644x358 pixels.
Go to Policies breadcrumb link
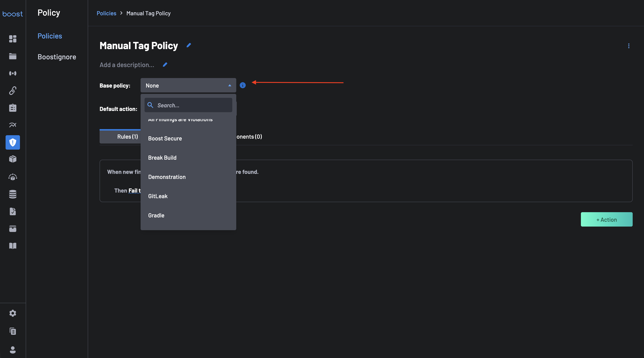[x=106, y=13]
